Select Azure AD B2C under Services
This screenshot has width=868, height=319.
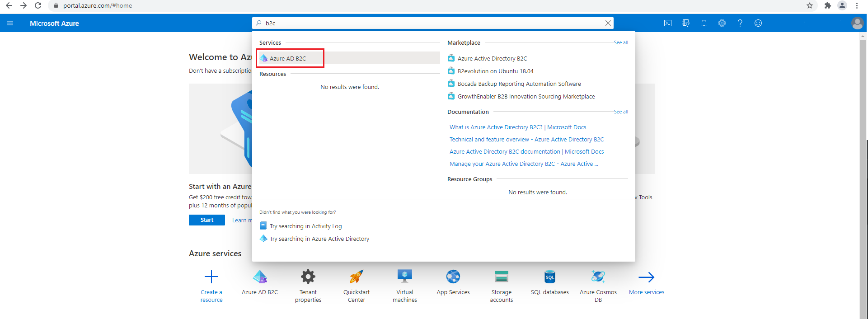(x=288, y=58)
